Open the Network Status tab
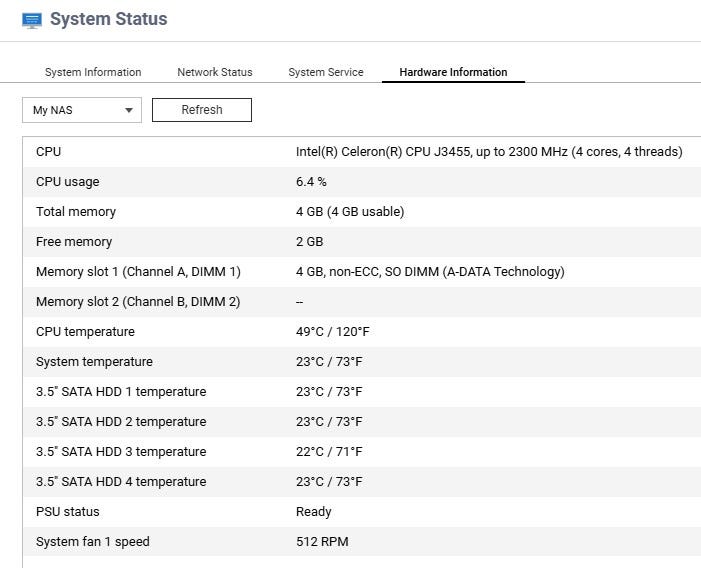This screenshot has height=568, width=701. pos(215,72)
